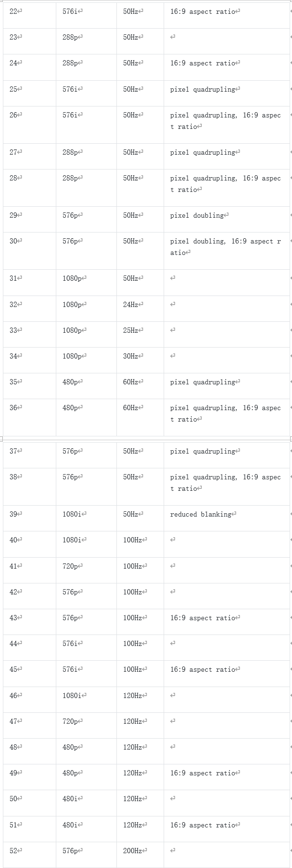
Task: Click the 480i cell in row 50
Action: (x=86, y=803)
